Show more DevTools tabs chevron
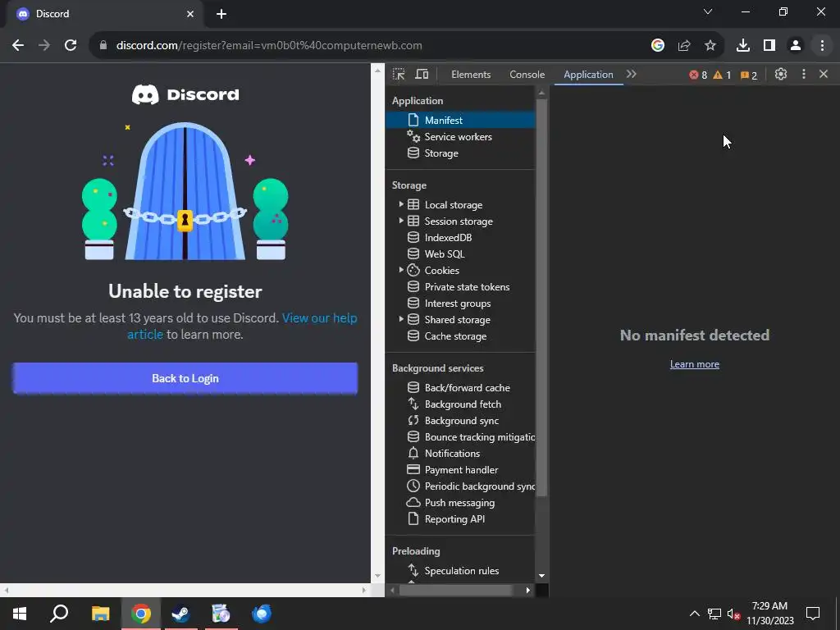The height and width of the screenshot is (630, 840). click(x=632, y=75)
